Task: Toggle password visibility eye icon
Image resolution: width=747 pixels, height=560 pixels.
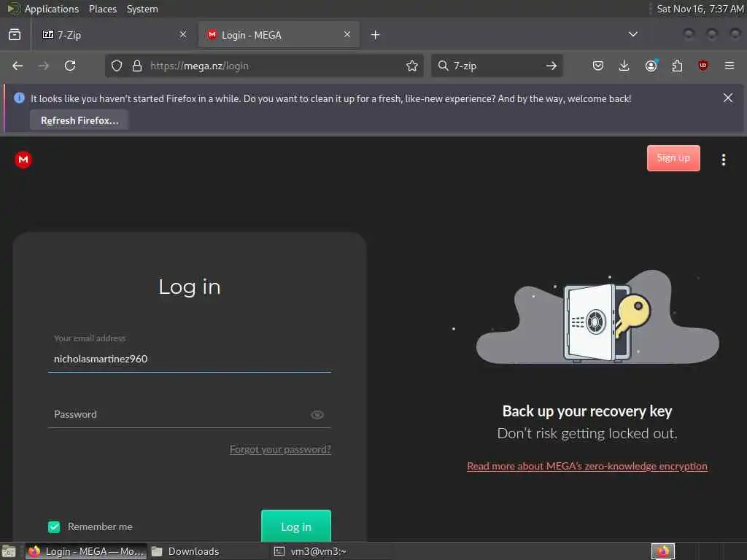Action: pyautogui.click(x=317, y=415)
